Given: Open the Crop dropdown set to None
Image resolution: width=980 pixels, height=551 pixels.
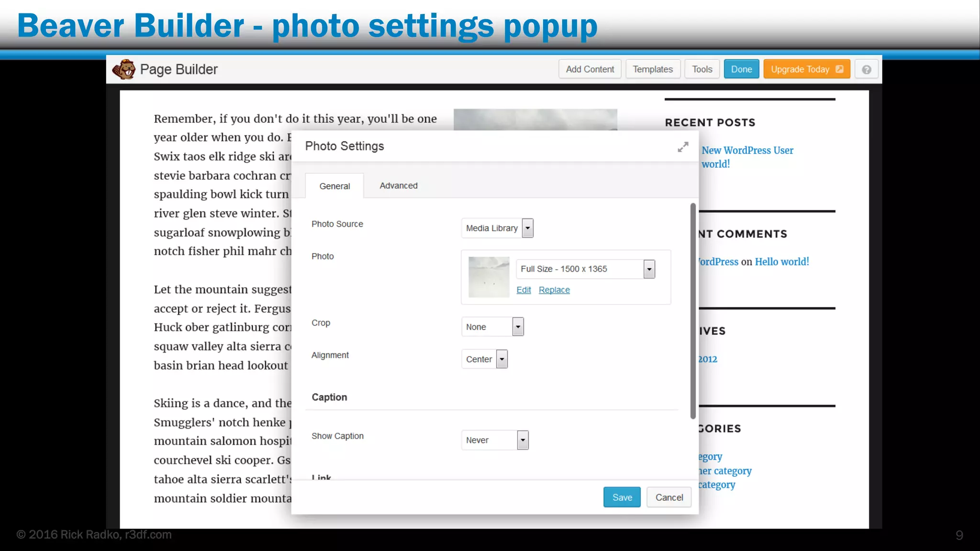Looking at the screenshot, I should click(x=492, y=327).
